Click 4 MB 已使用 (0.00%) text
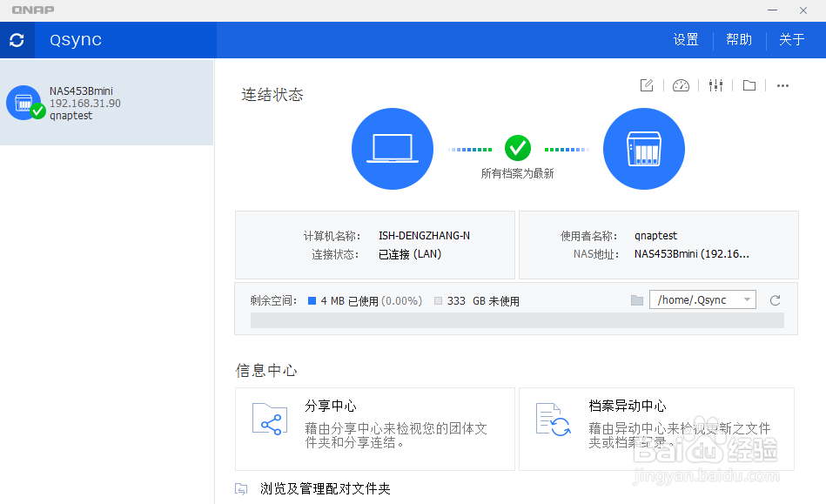This screenshot has height=504, width=826. (x=372, y=300)
